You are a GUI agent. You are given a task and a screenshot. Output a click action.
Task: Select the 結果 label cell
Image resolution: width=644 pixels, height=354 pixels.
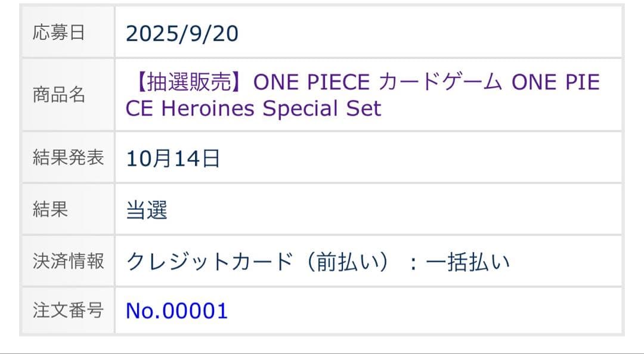pyautogui.click(x=51, y=209)
